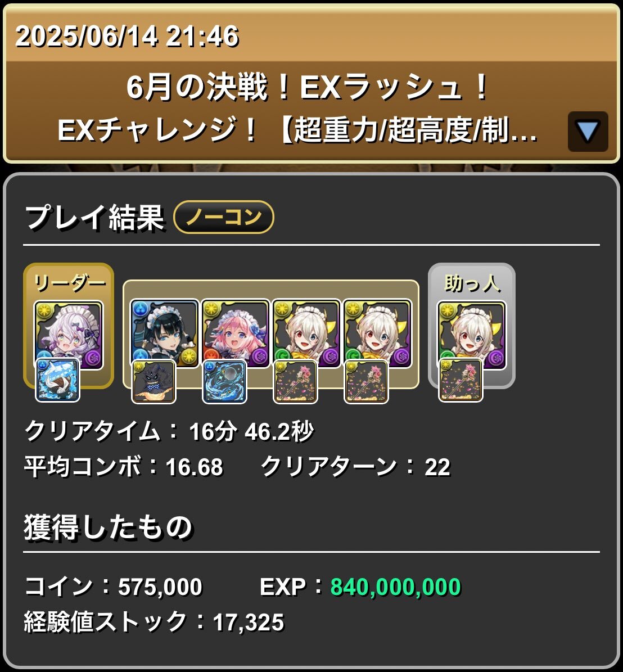Tap the 2025/06/14 21:46 date header

(127, 36)
